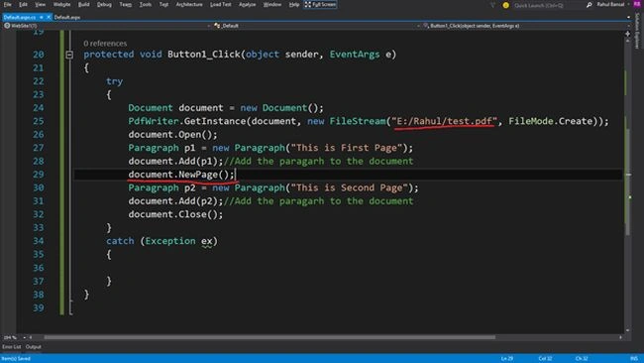Open the Test menu

[x=163, y=5]
